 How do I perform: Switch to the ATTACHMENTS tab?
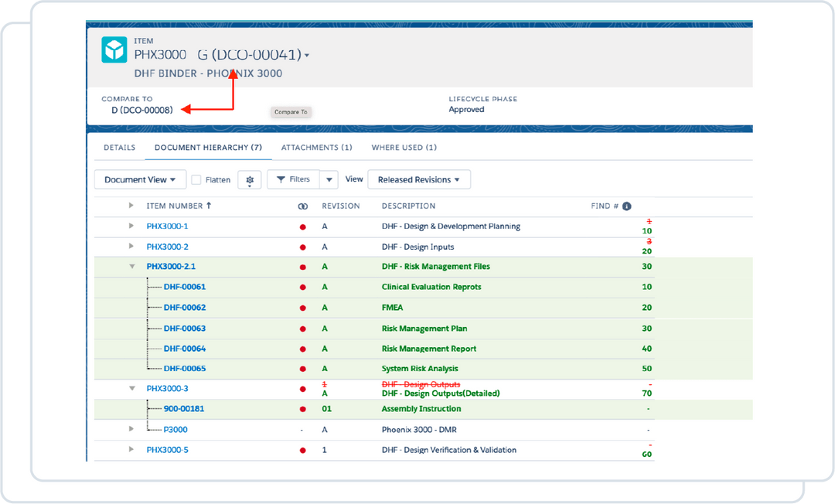click(316, 147)
